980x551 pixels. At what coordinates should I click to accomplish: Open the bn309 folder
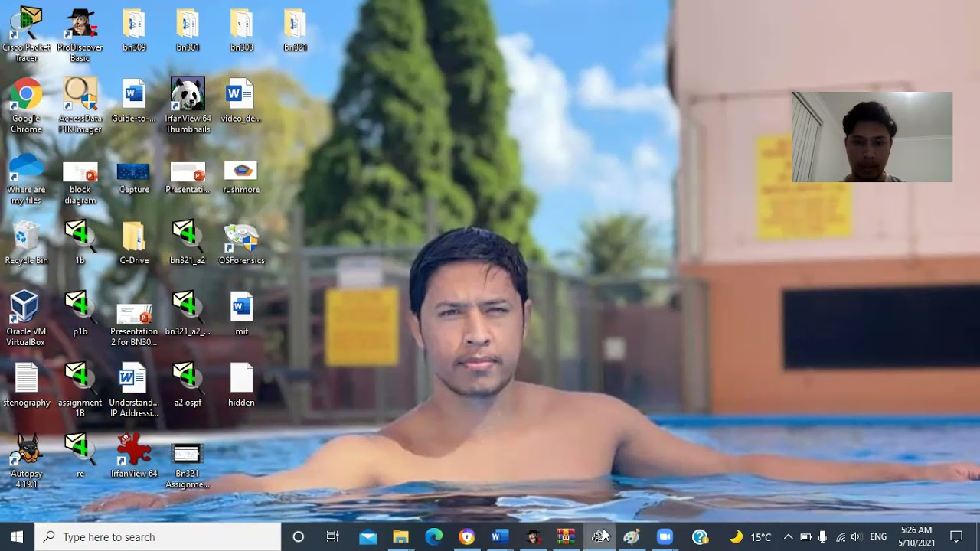134,31
